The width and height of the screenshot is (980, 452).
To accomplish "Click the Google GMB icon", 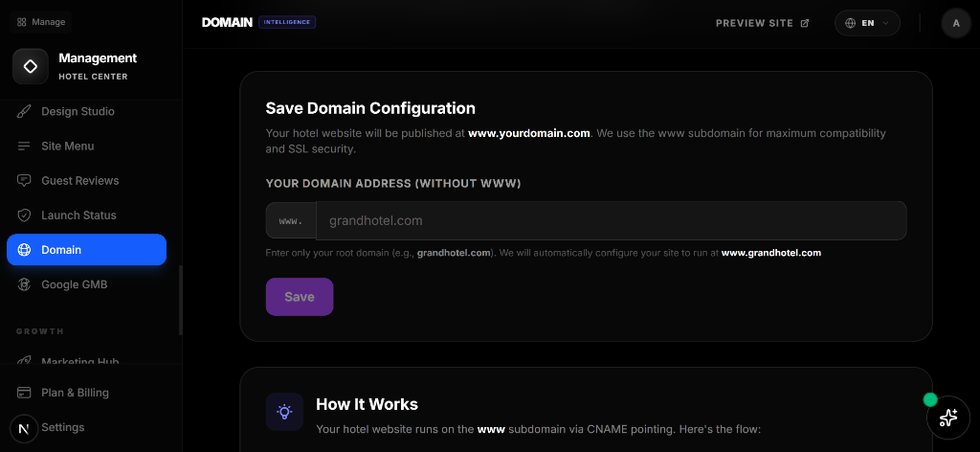I will pyautogui.click(x=24, y=284).
